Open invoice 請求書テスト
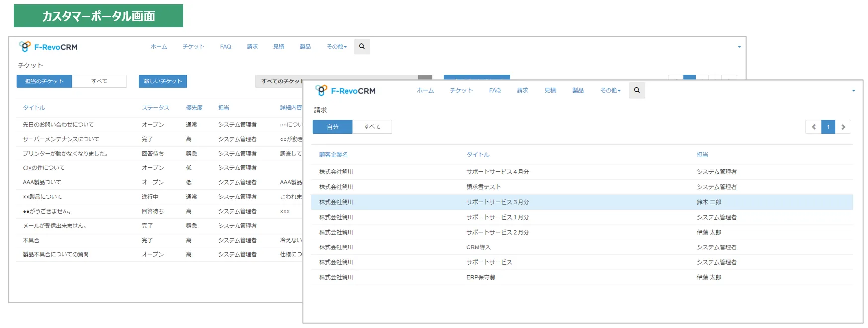The image size is (868, 328). [x=483, y=187]
